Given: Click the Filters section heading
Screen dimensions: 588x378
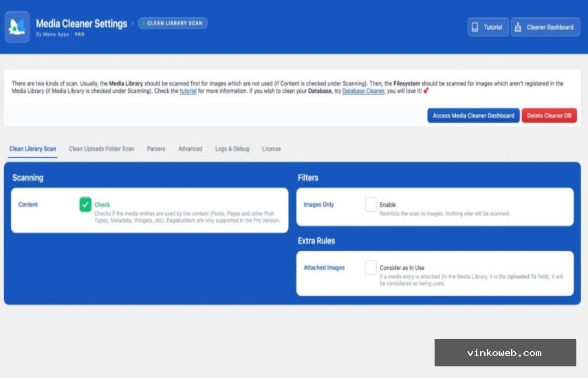Looking at the screenshot, I should click(308, 177).
